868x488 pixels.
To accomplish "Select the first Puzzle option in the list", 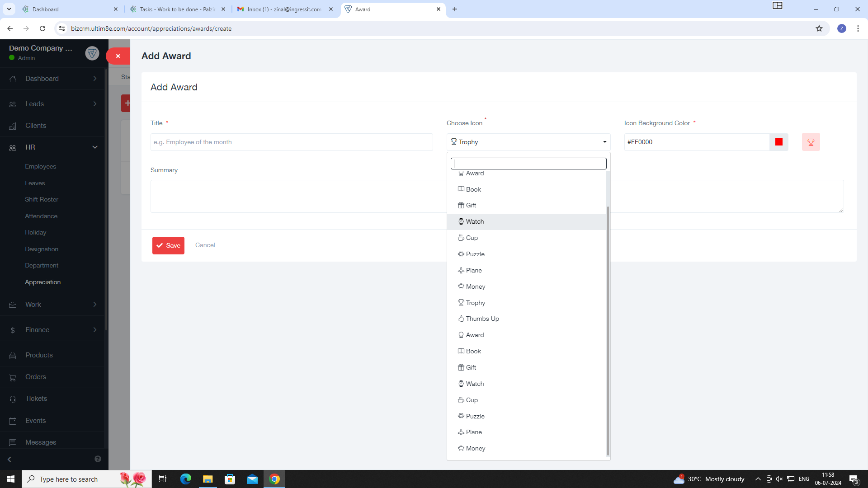I will 526,254.
